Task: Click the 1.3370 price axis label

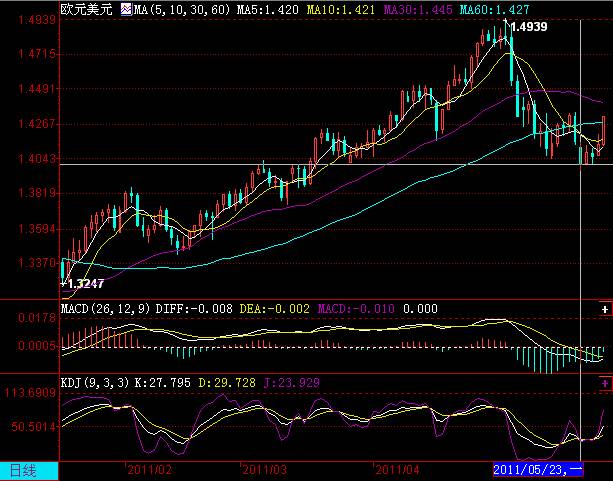Action: [x=37, y=263]
